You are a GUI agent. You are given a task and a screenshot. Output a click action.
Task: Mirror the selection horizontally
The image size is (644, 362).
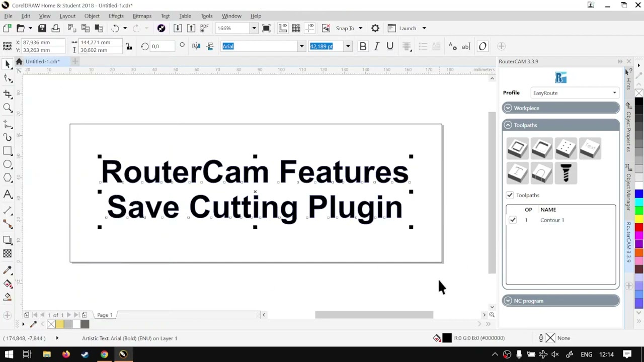[196, 46]
